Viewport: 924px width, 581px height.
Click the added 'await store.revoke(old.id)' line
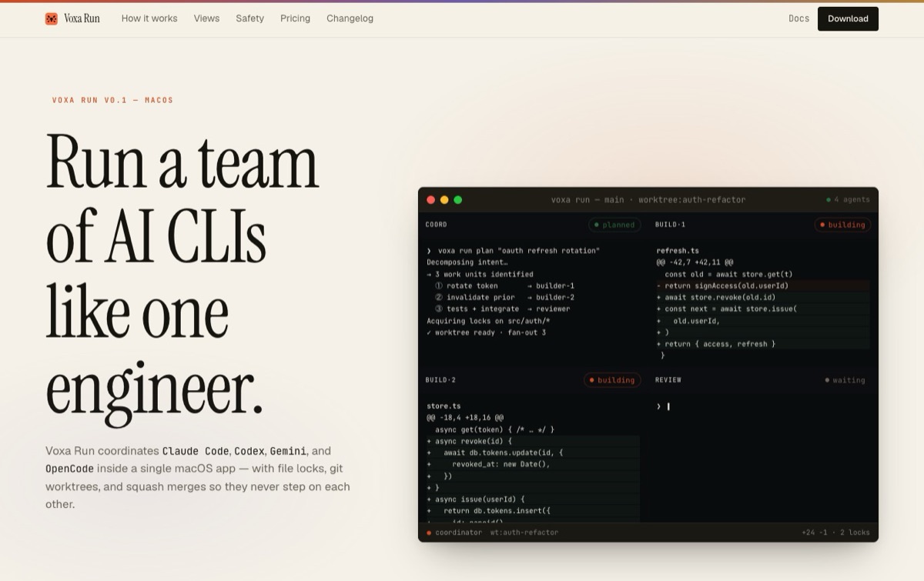[x=763, y=297]
